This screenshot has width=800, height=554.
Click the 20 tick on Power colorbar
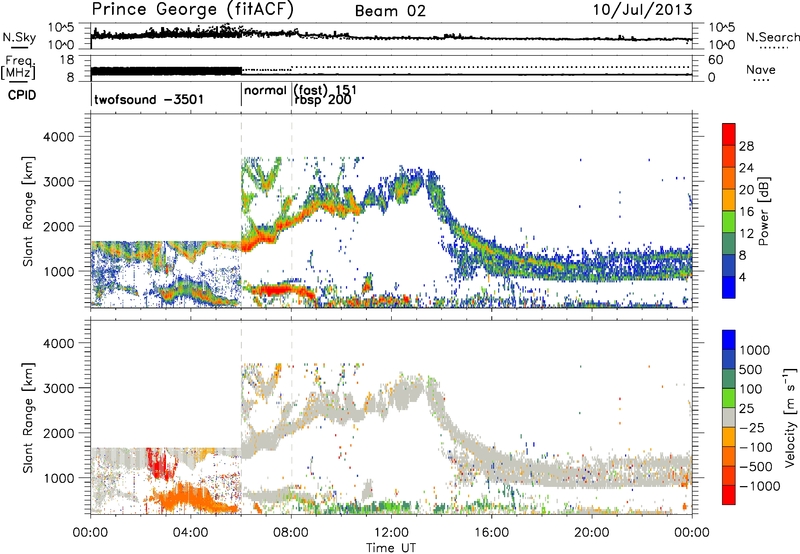click(746, 190)
